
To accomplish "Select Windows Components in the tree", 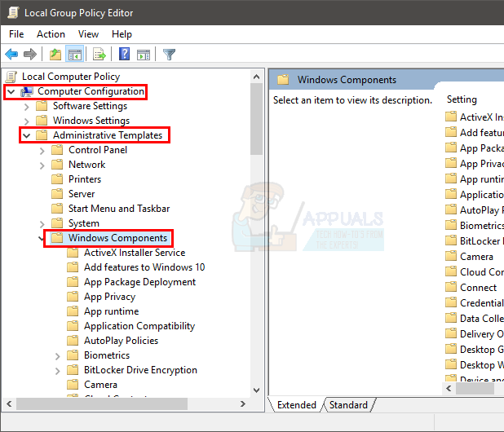I will (x=117, y=238).
